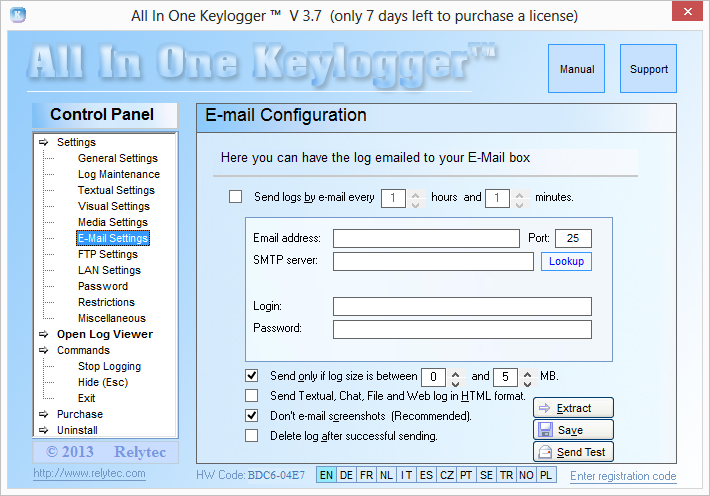Click the Email address input field
The image size is (710, 496).
tap(426, 238)
